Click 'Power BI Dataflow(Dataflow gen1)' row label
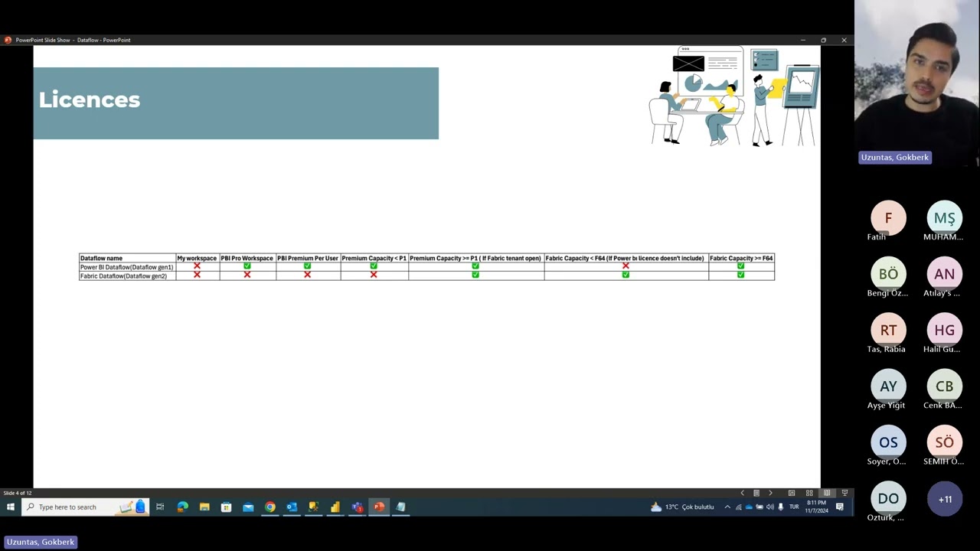The height and width of the screenshot is (551, 980). pos(127,267)
